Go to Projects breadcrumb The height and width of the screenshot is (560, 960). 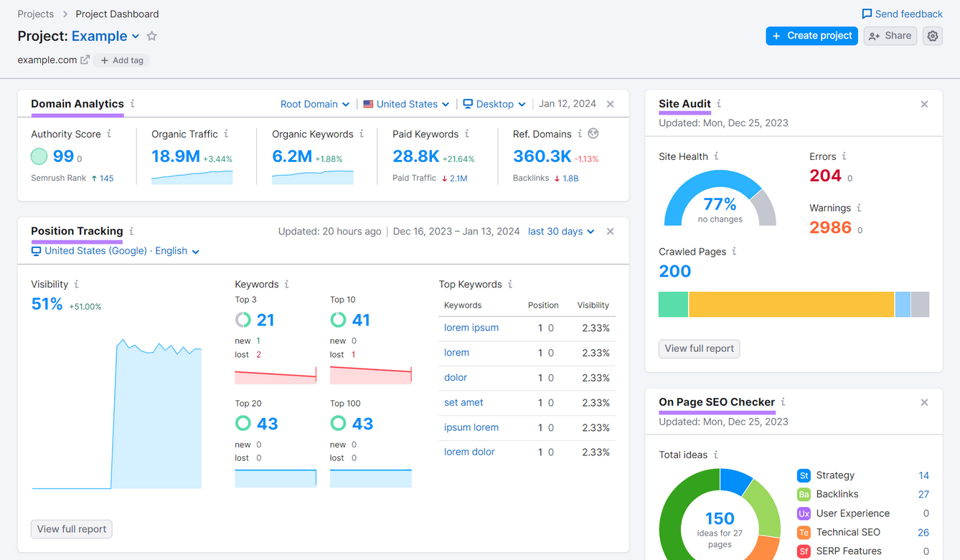coord(36,14)
